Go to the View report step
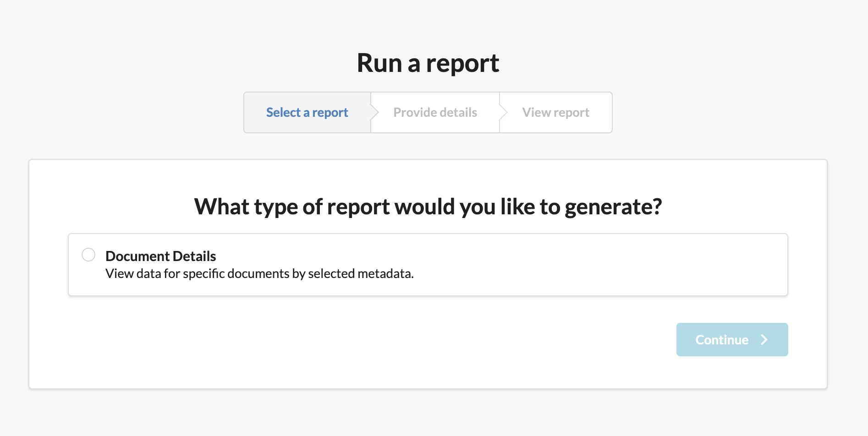 [x=555, y=113]
